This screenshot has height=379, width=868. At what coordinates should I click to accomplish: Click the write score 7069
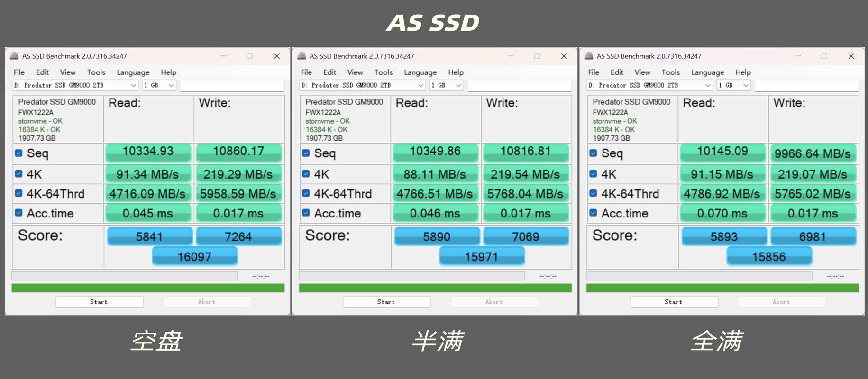526,236
